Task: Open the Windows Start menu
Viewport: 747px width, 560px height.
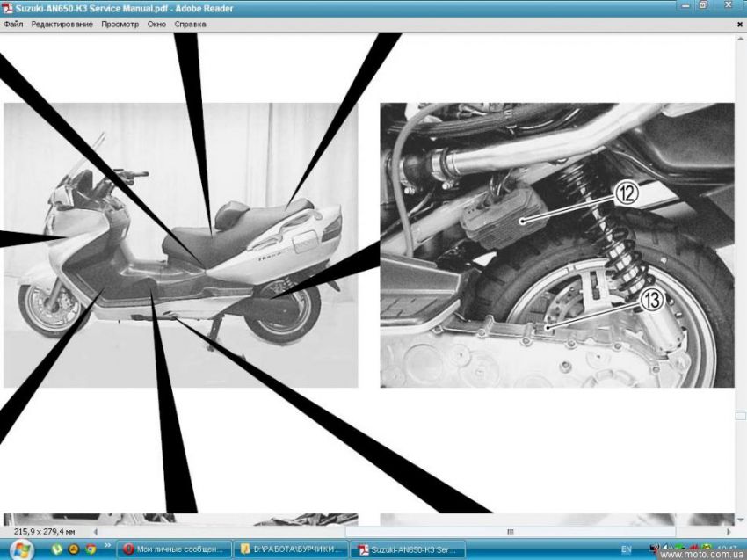Action: (x=21, y=550)
